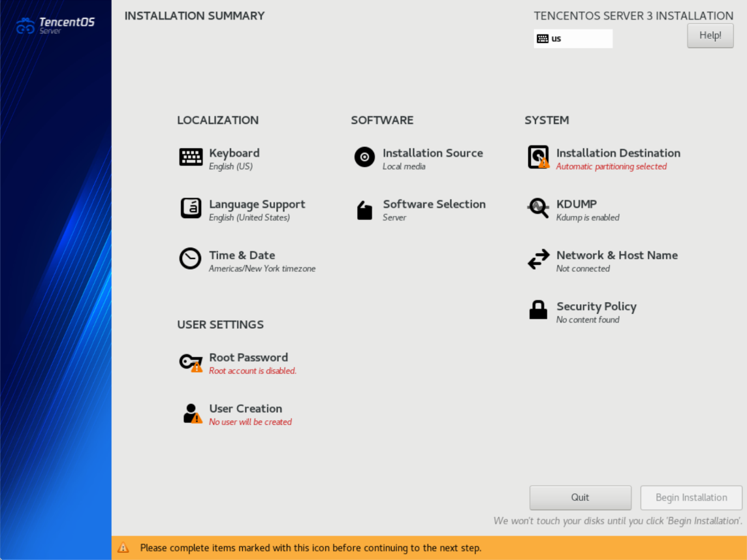The image size is (747, 560).
Task: Click 'Server' under Software Selection
Action: coord(394,217)
